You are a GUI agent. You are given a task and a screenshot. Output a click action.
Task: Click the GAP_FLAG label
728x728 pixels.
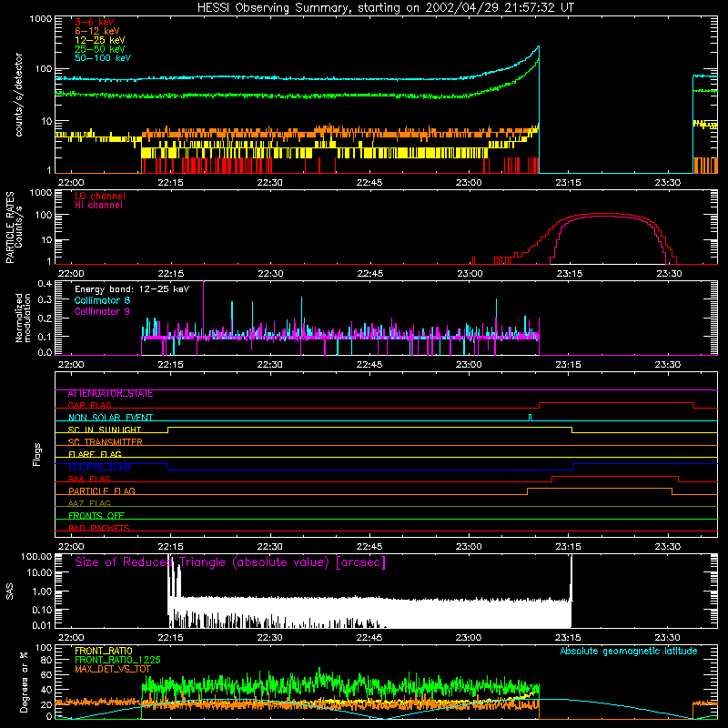[x=89, y=405]
